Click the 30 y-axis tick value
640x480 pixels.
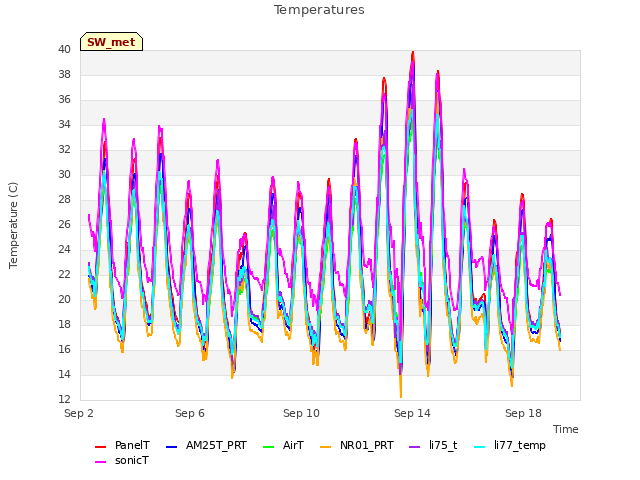(64, 175)
